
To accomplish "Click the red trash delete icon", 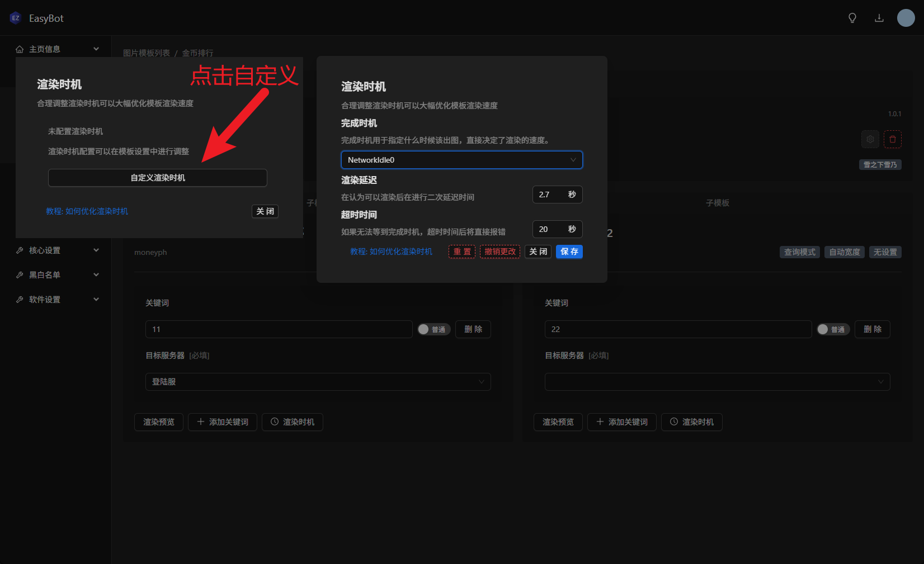I will (x=892, y=139).
